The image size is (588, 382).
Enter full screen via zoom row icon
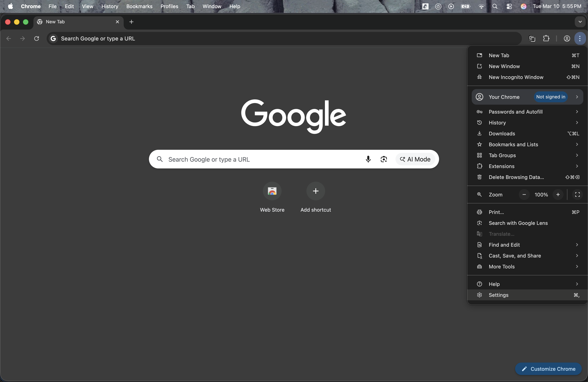[578, 195]
